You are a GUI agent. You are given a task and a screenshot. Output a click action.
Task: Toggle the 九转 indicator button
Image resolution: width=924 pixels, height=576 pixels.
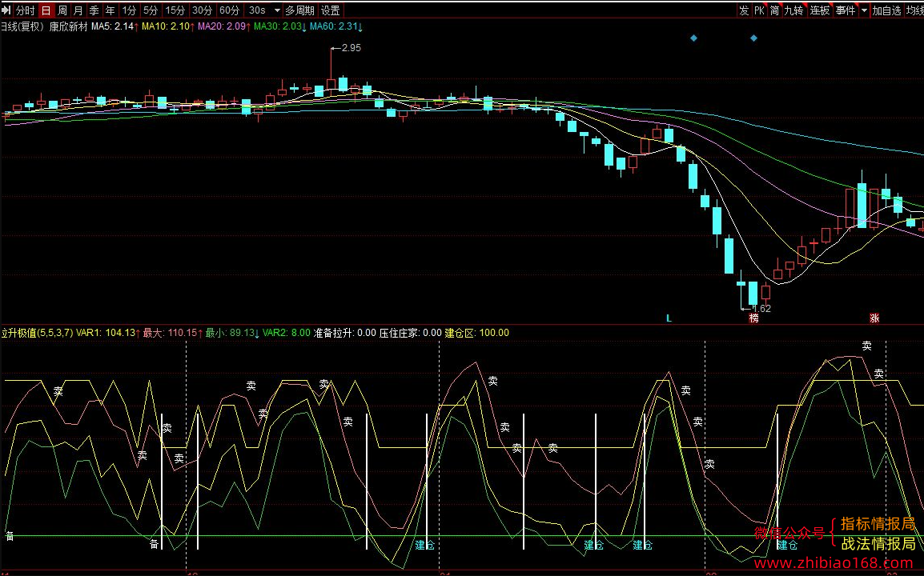pyautogui.click(x=793, y=10)
